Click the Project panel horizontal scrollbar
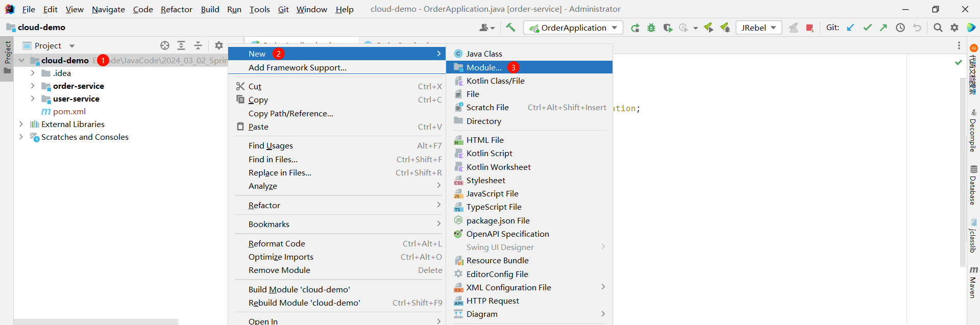This screenshot has height=325, width=980. [96, 322]
